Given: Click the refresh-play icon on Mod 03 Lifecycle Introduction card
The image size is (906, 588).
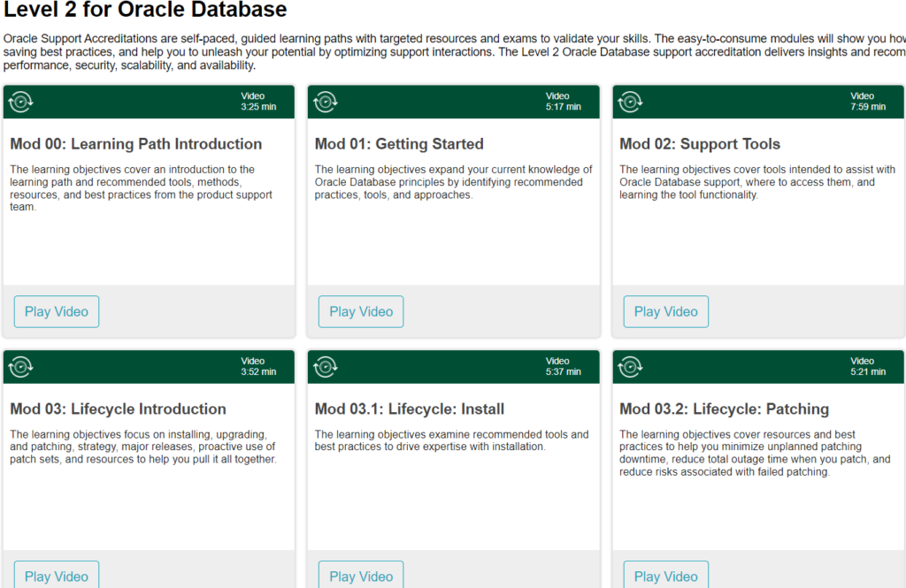Looking at the screenshot, I should coord(21,367).
